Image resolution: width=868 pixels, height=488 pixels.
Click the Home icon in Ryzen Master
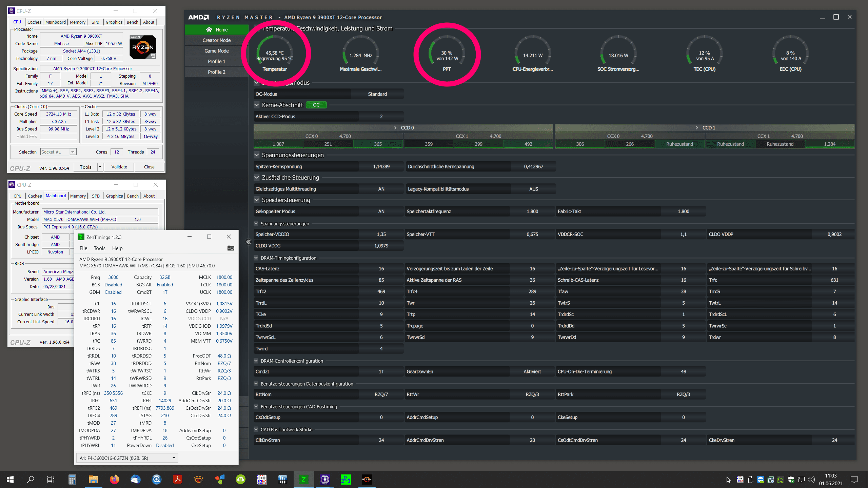tap(209, 30)
